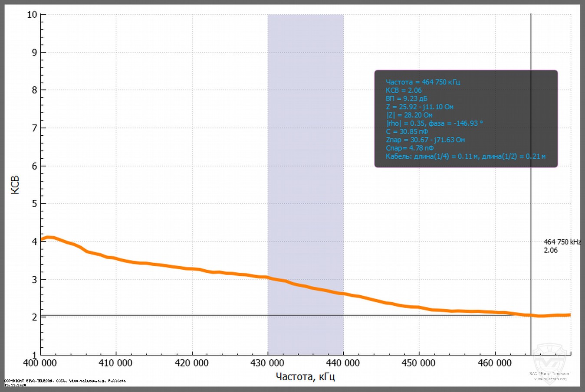This screenshot has width=585, height=392.
Task: Click the marker value '2.06' beside the cursor
Action: click(551, 250)
